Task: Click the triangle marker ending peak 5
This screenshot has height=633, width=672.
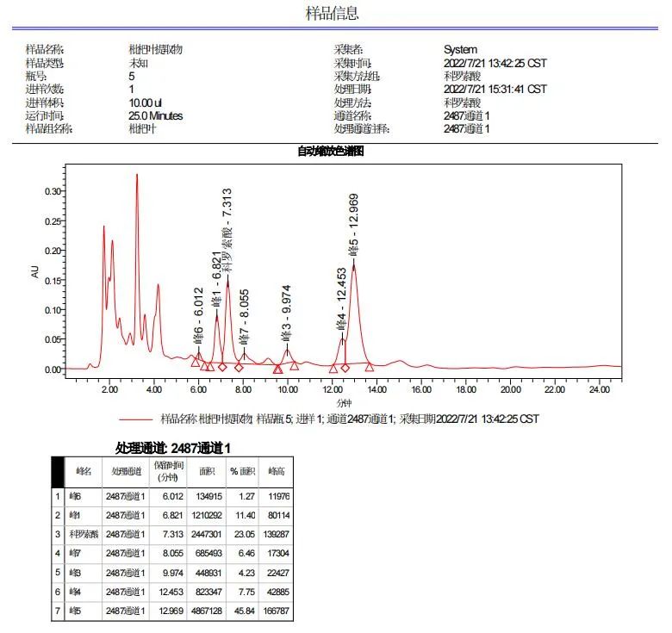Action: click(369, 366)
